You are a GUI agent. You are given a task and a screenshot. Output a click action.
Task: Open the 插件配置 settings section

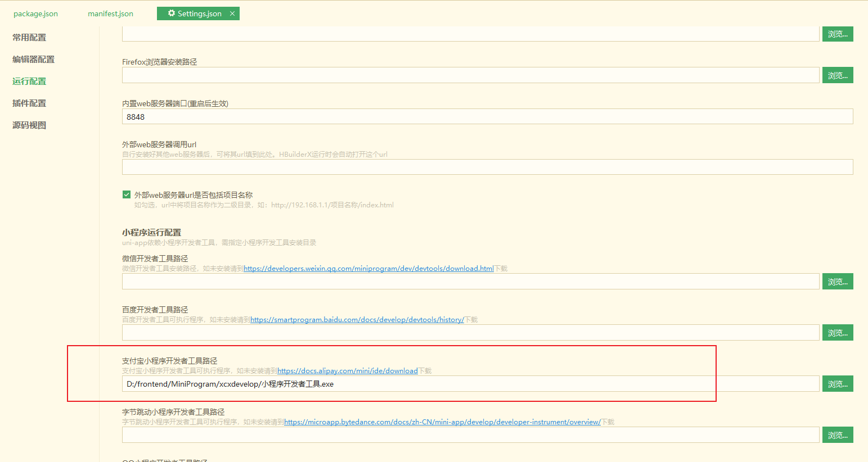pyautogui.click(x=28, y=103)
